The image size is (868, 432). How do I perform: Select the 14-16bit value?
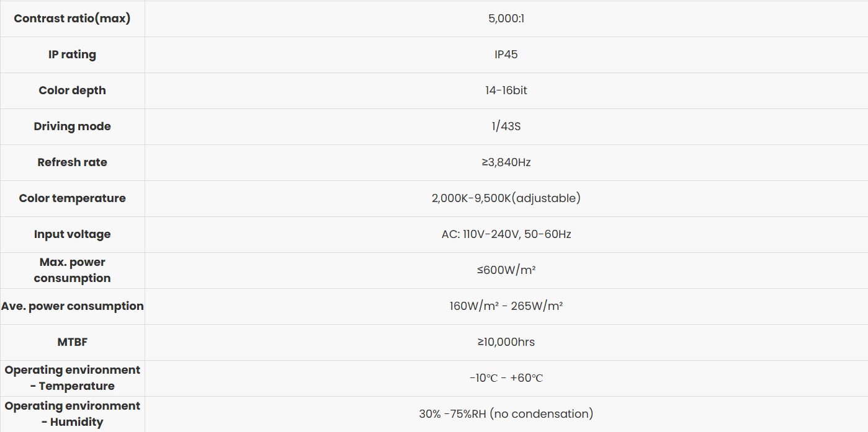(506, 90)
